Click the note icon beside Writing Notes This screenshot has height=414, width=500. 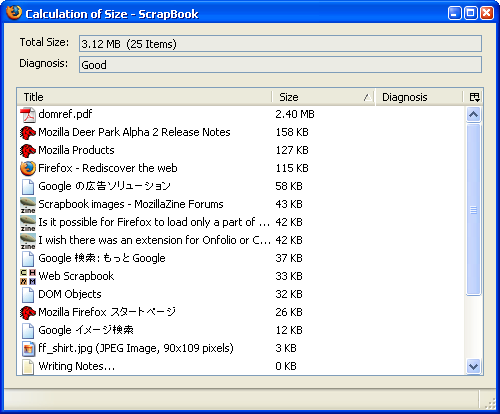[x=28, y=367]
